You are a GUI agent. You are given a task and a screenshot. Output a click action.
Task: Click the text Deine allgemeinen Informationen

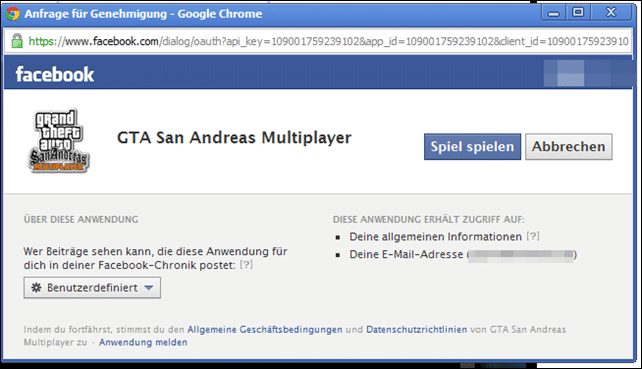(x=435, y=237)
